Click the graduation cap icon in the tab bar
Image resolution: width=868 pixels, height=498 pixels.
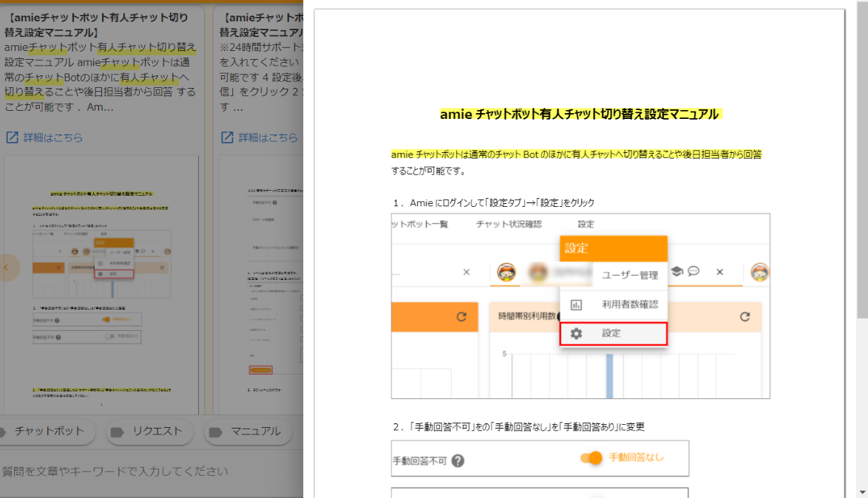click(677, 272)
